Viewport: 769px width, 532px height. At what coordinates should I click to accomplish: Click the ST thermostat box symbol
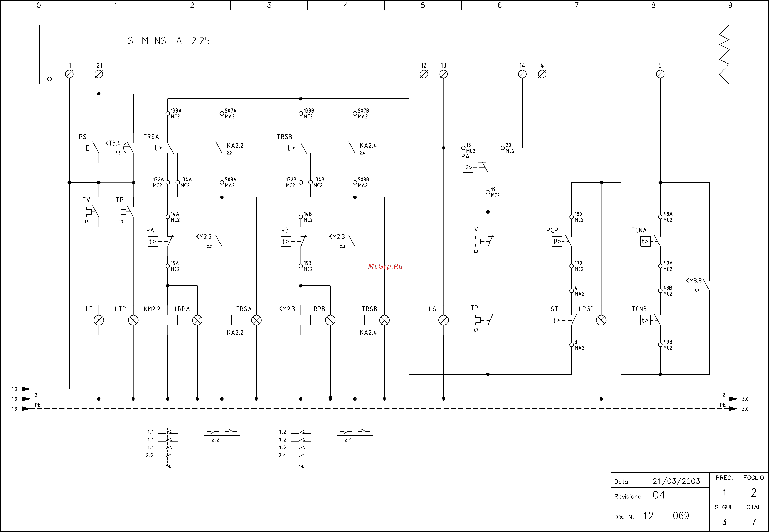click(x=557, y=320)
